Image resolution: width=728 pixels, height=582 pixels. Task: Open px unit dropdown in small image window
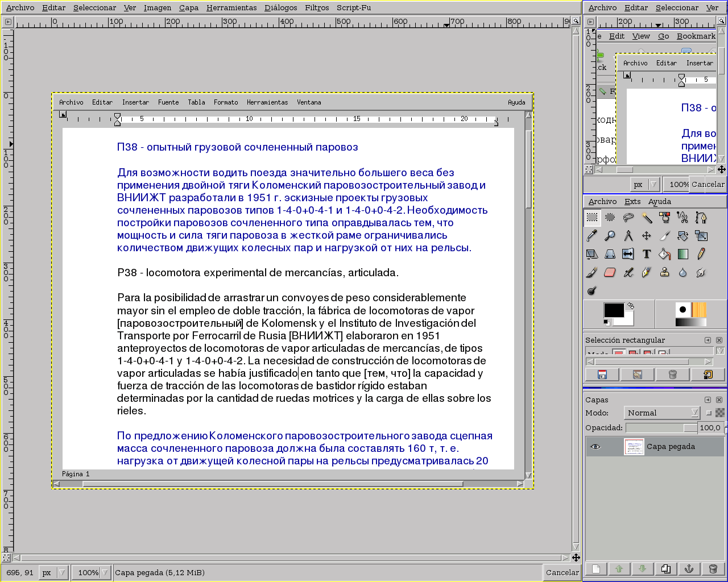645,184
